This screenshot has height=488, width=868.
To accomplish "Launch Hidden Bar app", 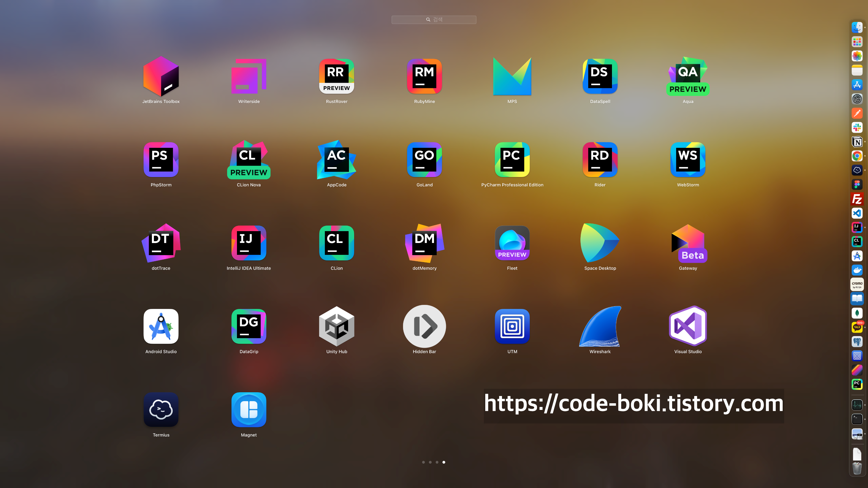I will pos(424,326).
